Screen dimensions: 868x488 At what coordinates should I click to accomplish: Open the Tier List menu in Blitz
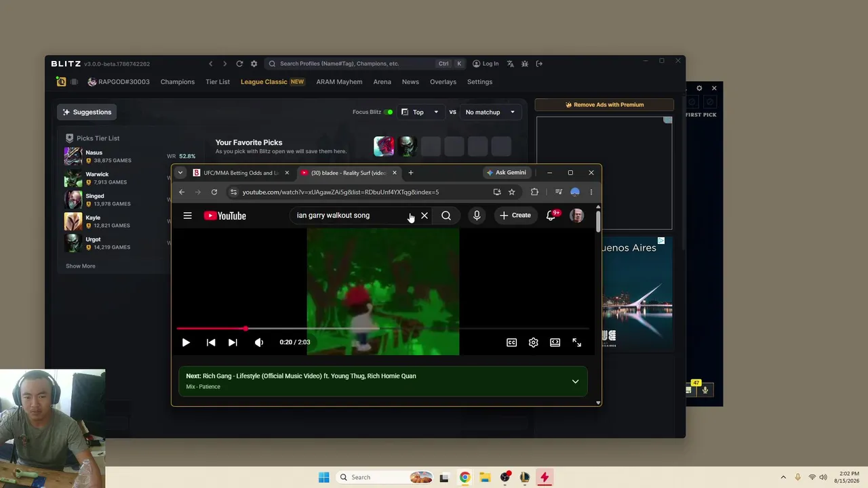[218, 82]
